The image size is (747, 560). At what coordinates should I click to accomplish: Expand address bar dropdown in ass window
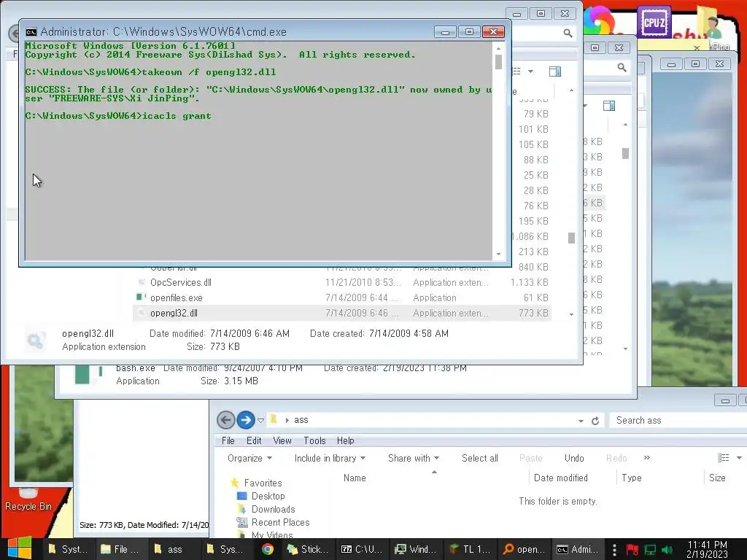[x=581, y=421]
